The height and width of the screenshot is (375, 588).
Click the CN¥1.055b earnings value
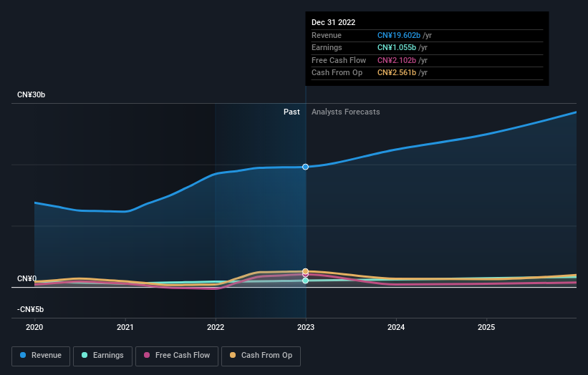(x=397, y=47)
